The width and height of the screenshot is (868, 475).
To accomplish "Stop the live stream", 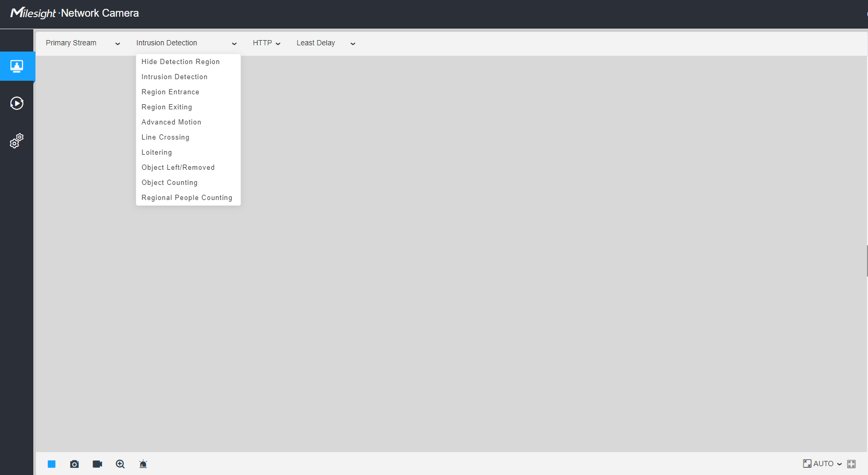I will point(52,464).
